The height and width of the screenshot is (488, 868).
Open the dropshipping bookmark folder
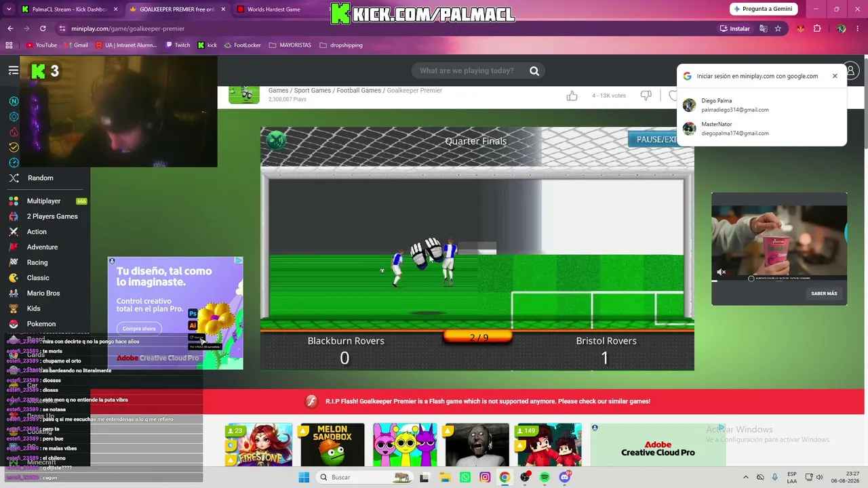pos(341,45)
